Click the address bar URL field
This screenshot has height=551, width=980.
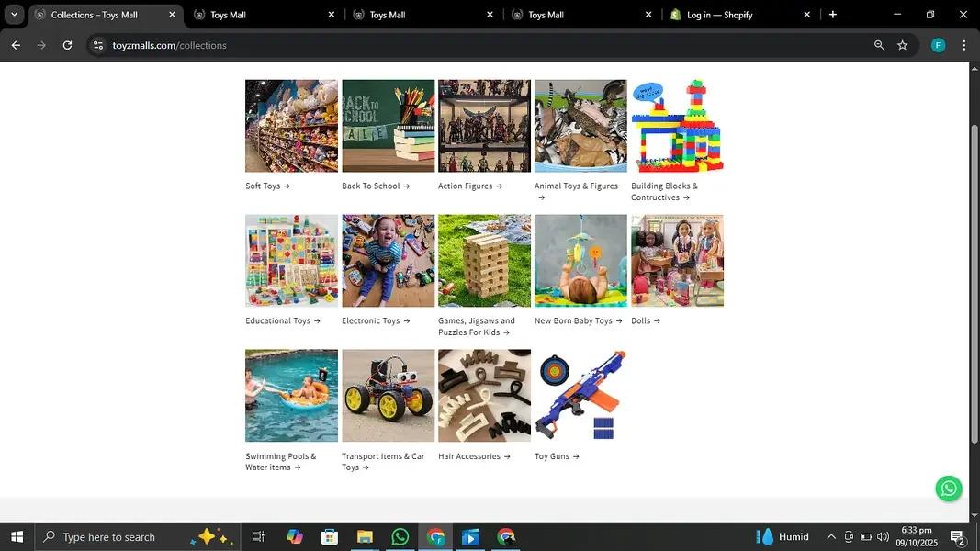tap(459, 45)
